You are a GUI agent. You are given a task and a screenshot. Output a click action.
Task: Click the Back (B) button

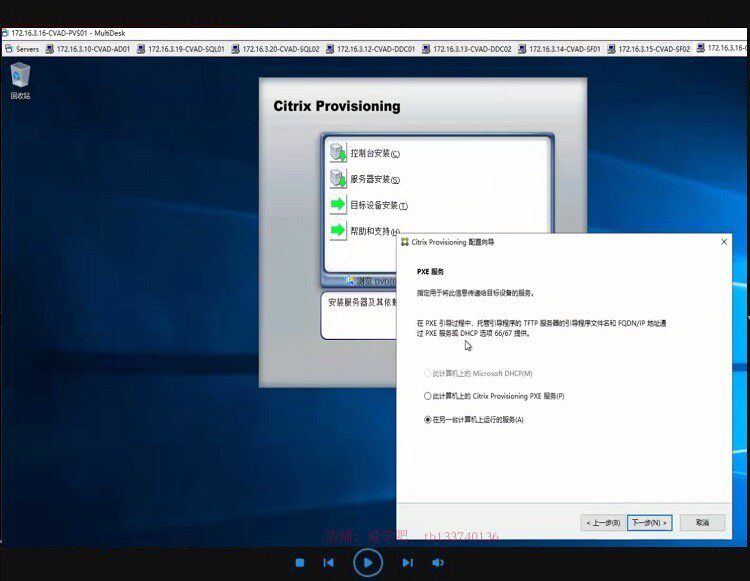coord(603,523)
